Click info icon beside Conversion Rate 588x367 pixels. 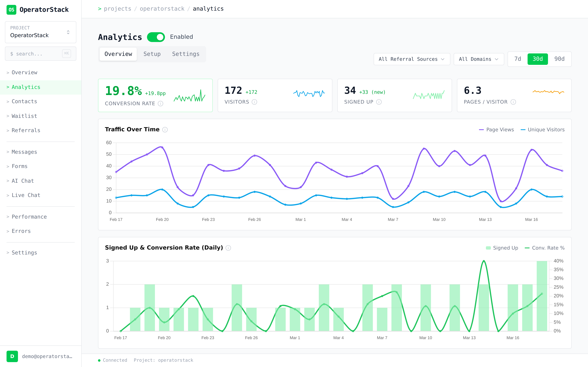point(160,104)
